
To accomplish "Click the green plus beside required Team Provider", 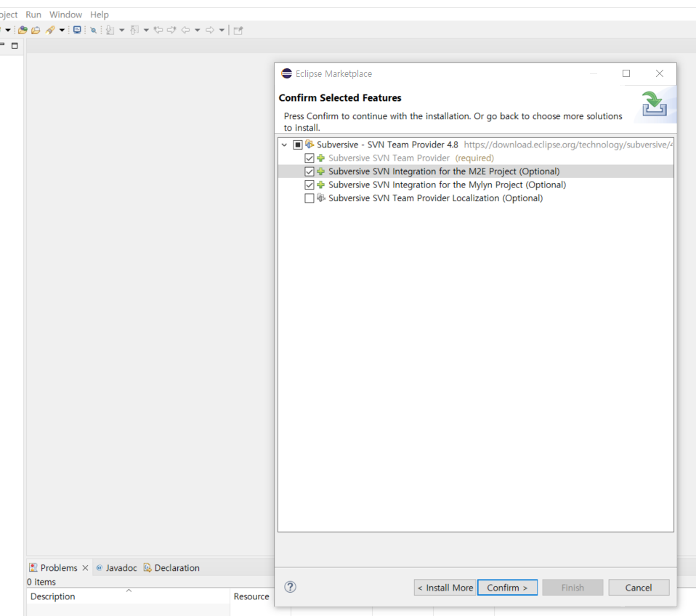I will [320, 158].
